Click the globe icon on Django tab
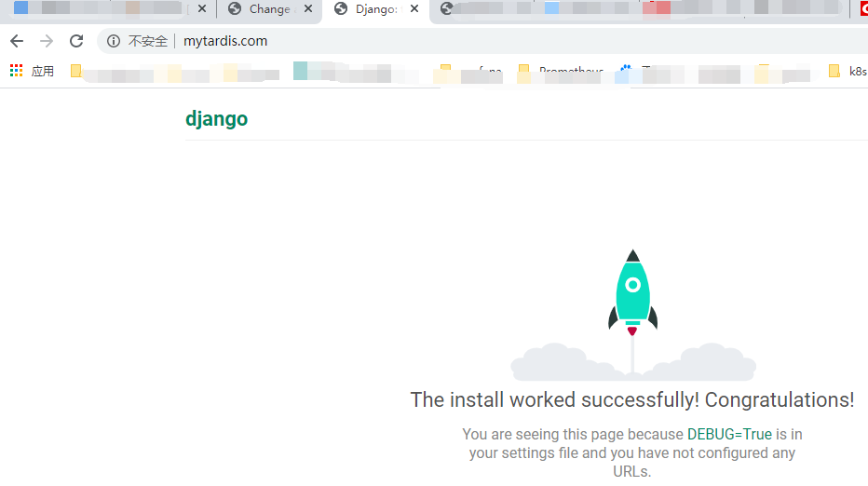The height and width of the screenshot is (486, 868). coord(341,9)
